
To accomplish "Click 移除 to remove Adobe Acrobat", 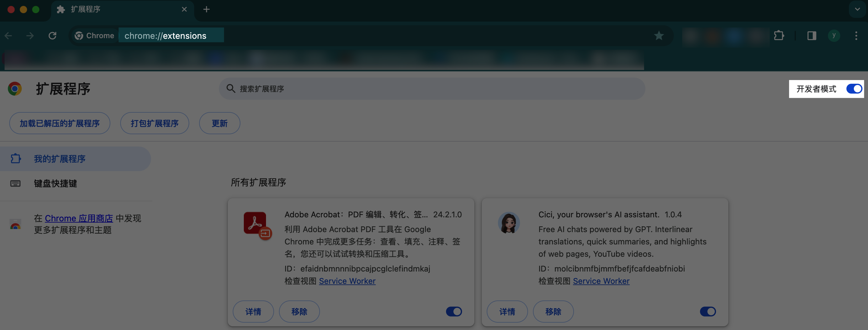I will [x=299, y=312].
